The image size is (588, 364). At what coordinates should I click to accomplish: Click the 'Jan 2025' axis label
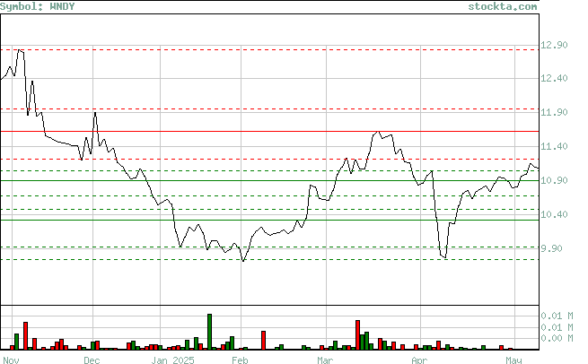(173, 360)
